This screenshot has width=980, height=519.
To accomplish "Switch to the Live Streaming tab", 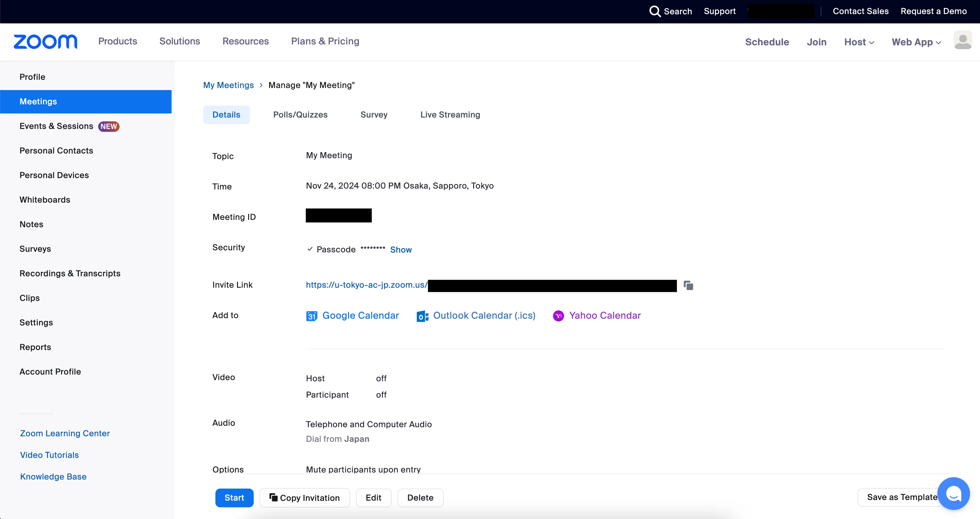I will click(x=450, y=115).
